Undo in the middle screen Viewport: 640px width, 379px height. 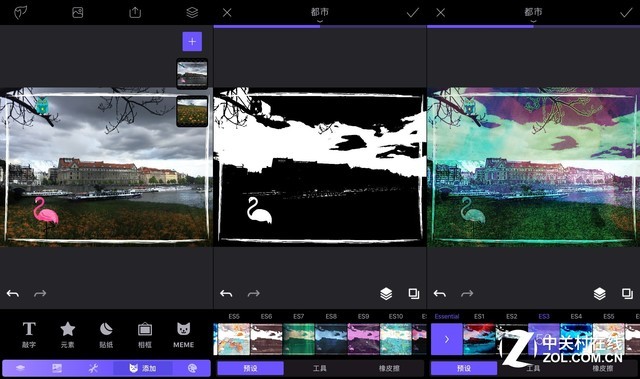[x=226, y=293]
